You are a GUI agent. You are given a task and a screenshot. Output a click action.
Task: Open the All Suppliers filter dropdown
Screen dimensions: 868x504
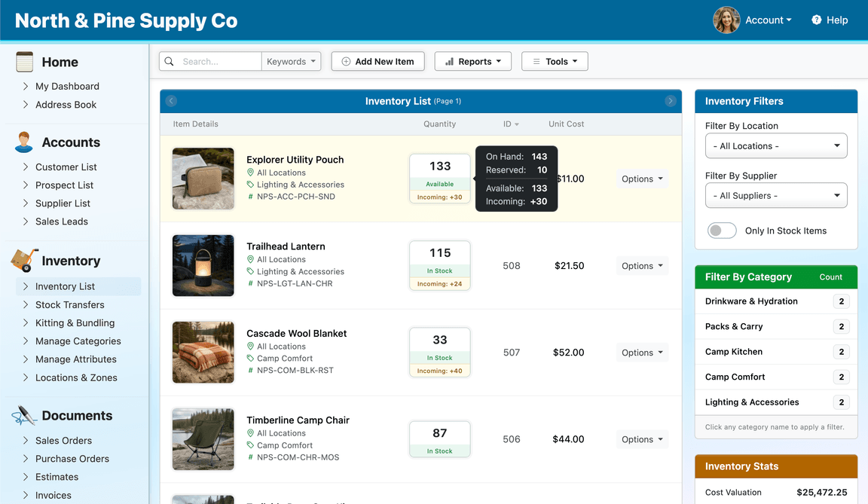pos(776,196)
